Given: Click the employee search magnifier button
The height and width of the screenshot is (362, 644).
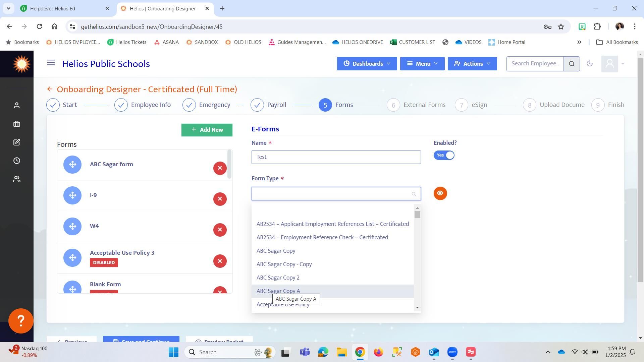Looking at the screenshot, I should click(x=572, y=64).
